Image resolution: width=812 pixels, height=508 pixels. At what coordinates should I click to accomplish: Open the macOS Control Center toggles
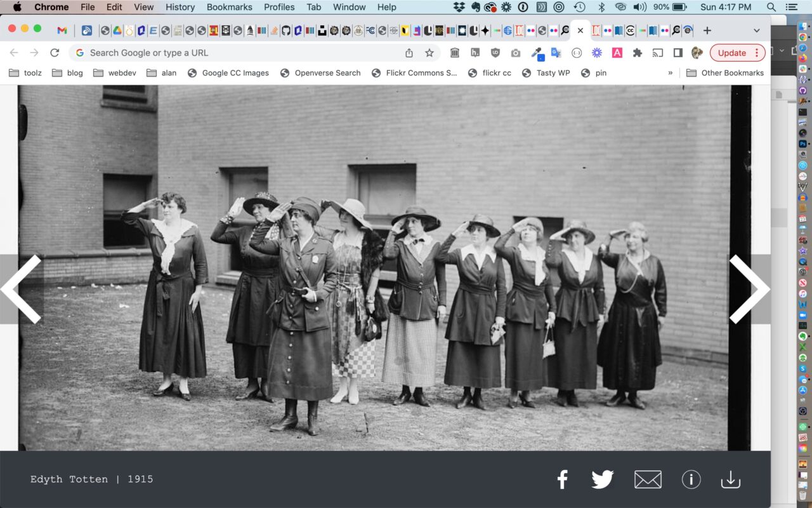click(790, 7)
